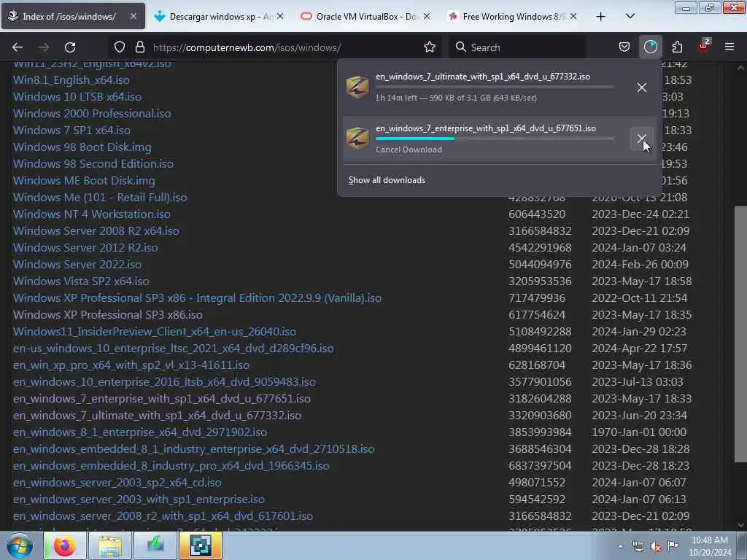Open Windows 2000 Professional.iso link
The height and width of the screenshot is (560, 747).
(92, 113)
